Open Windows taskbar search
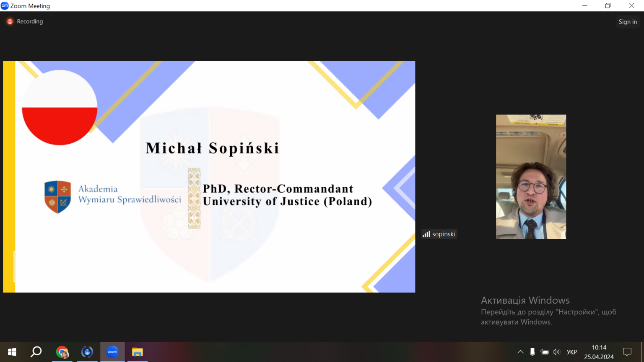644x362 pixels. click(36, 352)
